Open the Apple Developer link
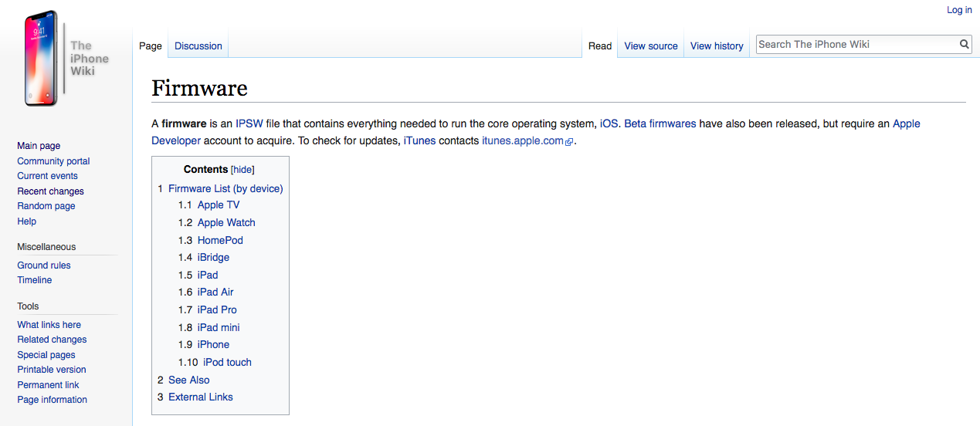Viewport: 980px width, 426px height. coord(907,123)
